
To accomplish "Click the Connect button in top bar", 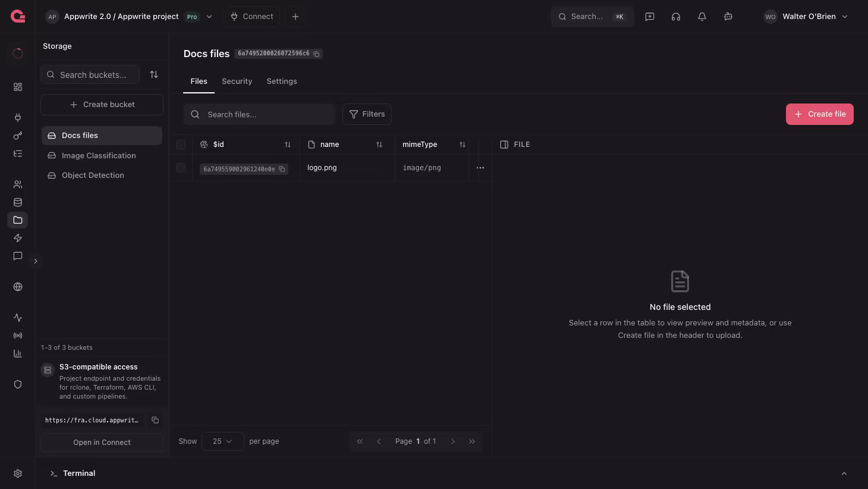I will (x=252, y=17).
